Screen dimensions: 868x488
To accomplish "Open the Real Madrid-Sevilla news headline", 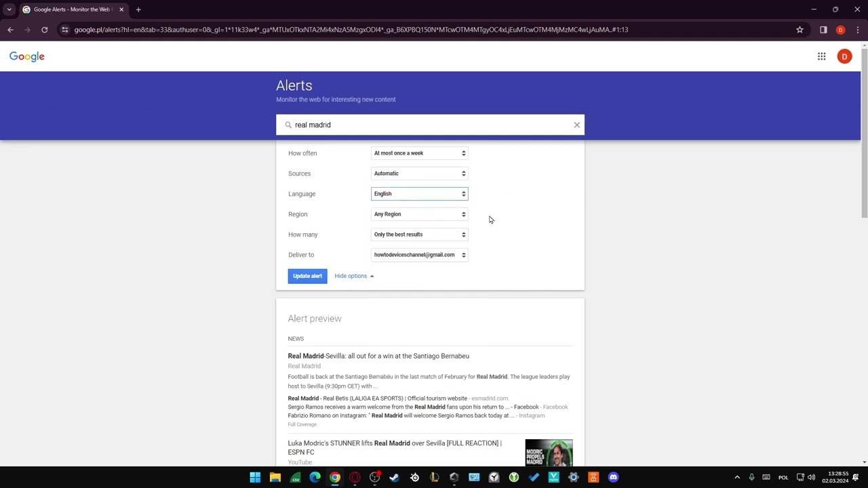I will [x=378, y=356].
